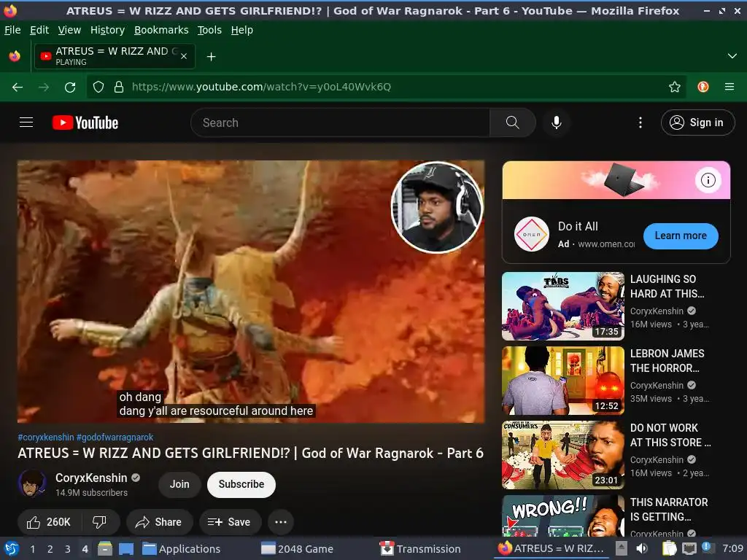Reload the page with refresh icon
This screenshot has height=560, width=747.
tap(70, 87)
